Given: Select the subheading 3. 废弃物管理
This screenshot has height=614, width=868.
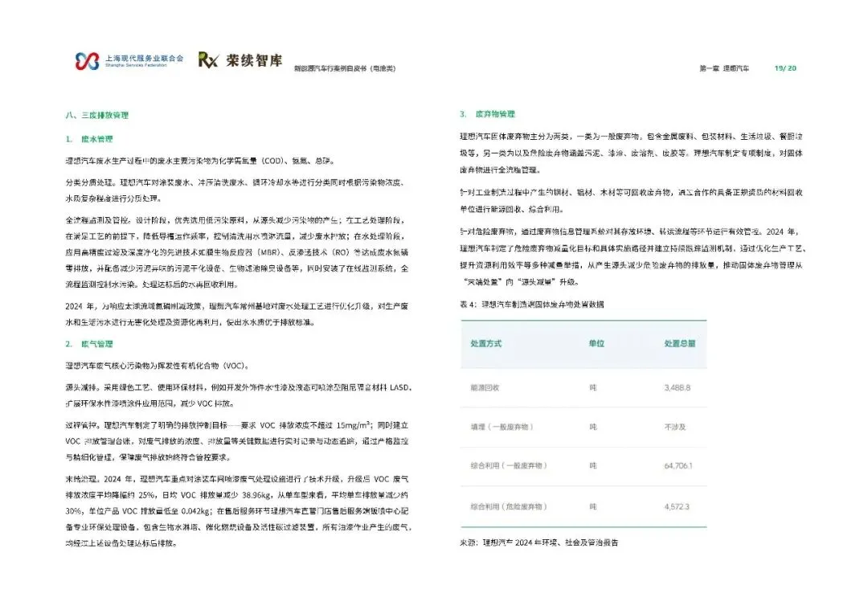Looking at the screenshot, I should 487,114.
